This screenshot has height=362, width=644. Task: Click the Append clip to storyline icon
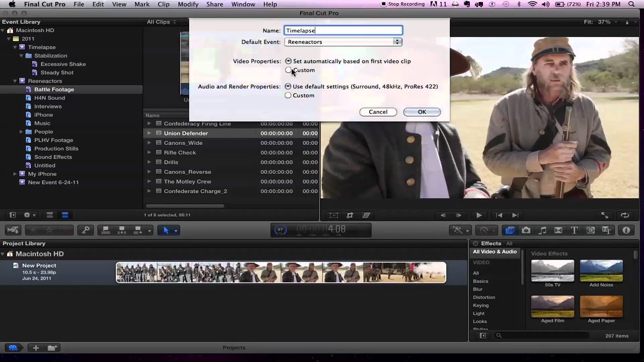coord(138,230)
